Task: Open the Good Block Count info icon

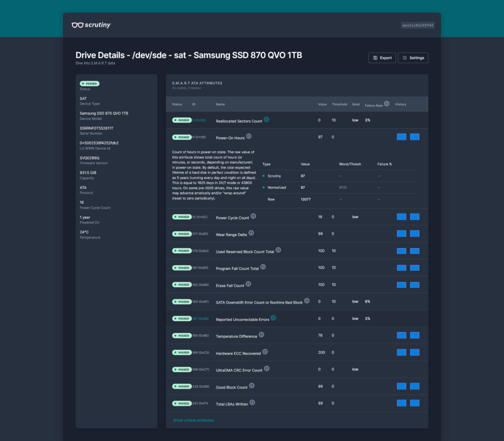Action: click(252, 386)
